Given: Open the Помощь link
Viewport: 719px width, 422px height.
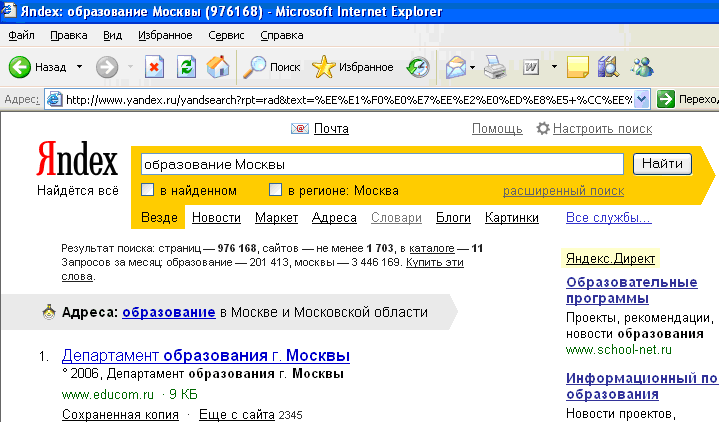Looking at the screenshot, I should coord(497,129).
